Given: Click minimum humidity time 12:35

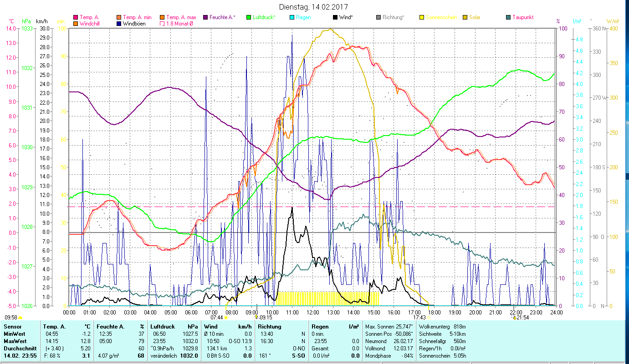Looking at the screenshot, I should pos(105,334).
